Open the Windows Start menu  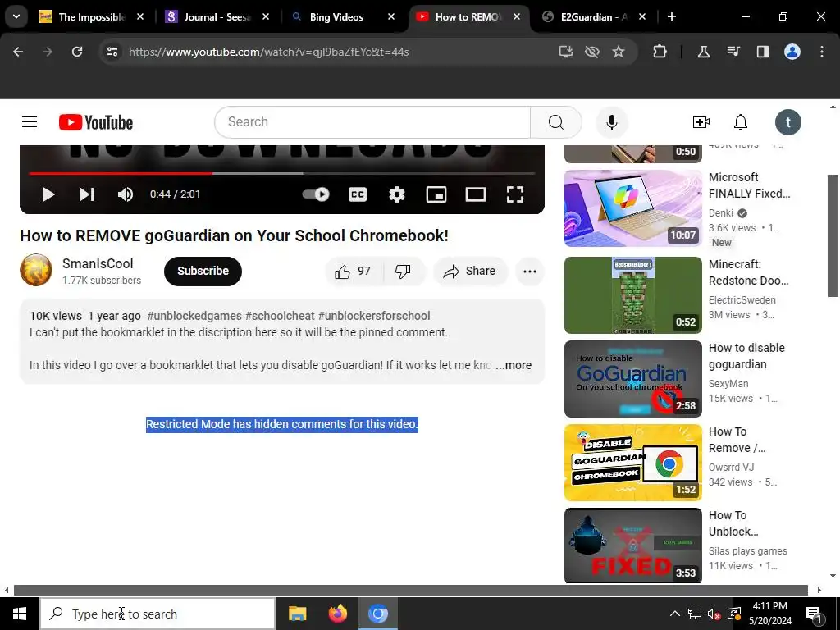click(20, 614)
